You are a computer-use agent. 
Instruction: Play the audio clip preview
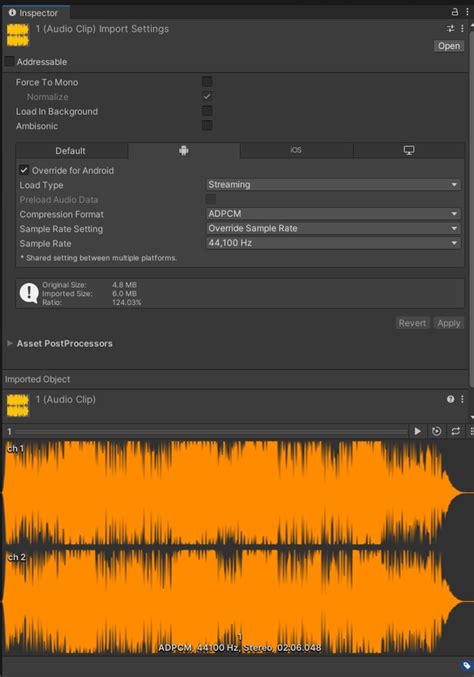coord(417,431)
